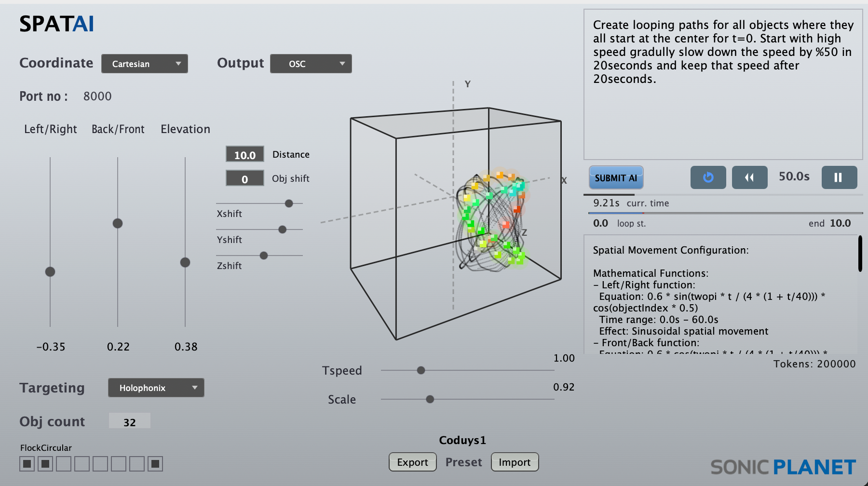Open the Output dropdown showing OSC
The image size is (868, 486).
[311, 64]
